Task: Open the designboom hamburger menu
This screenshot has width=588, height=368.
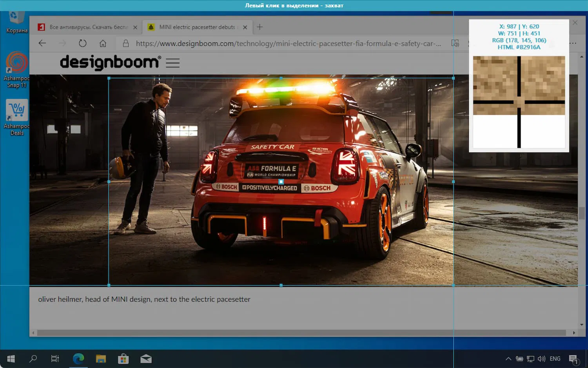Action: click(172, 63)
